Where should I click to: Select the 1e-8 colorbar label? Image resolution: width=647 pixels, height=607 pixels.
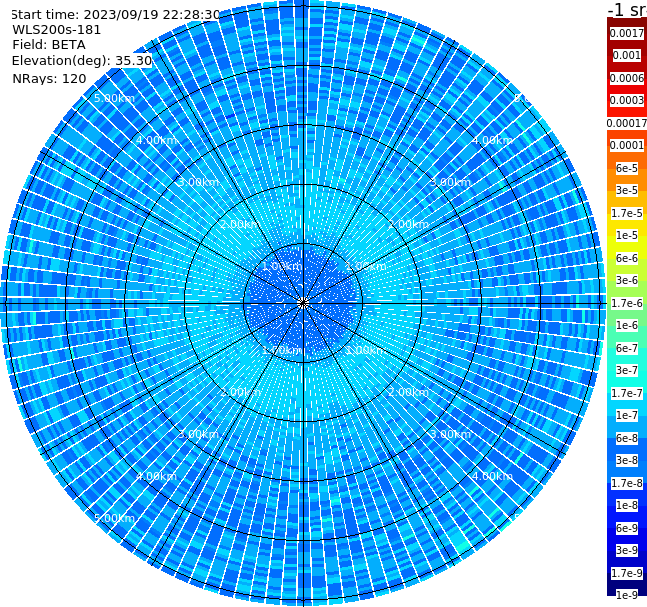pos(627,505)
